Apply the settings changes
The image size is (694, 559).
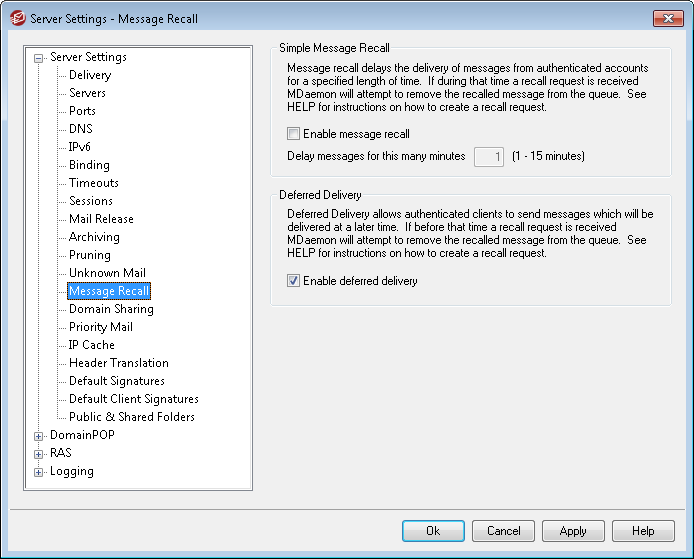(x=573, y=531)
